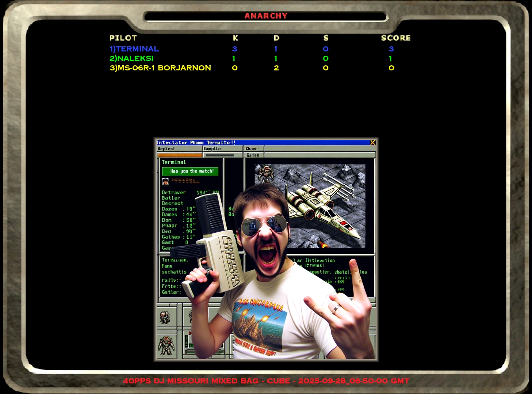532x394 pixels.
Task: Switch to the Chanc tab
Action: coord(253,149)
